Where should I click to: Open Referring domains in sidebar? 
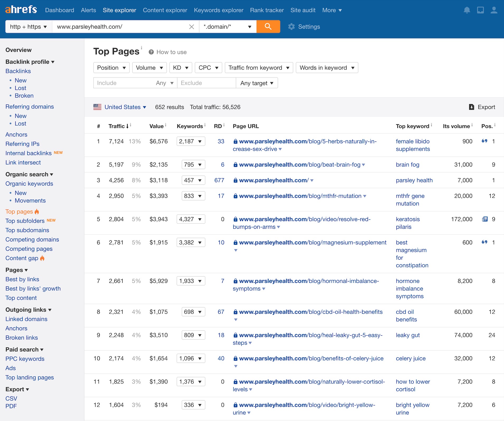pyautogui.click(x=30, y=106)
